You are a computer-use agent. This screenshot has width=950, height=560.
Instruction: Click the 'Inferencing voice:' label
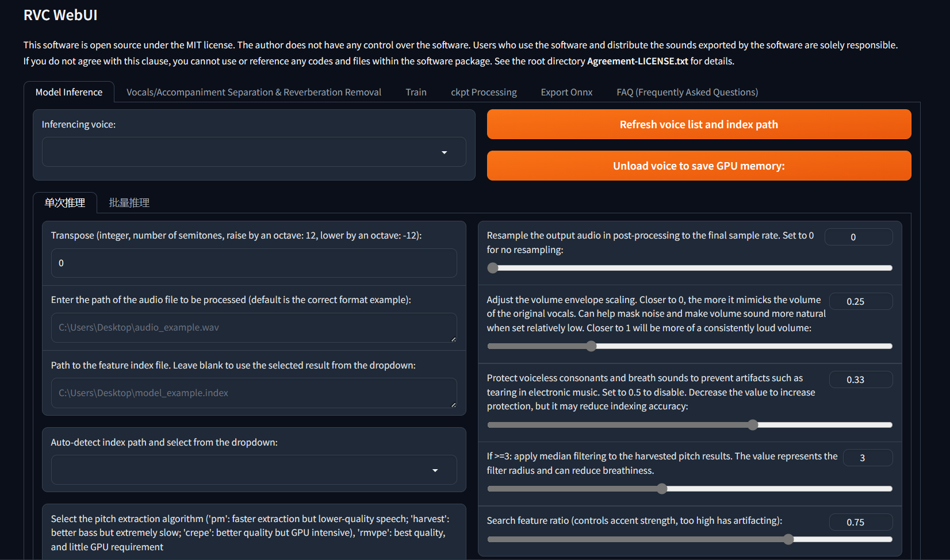pos(79,124)
